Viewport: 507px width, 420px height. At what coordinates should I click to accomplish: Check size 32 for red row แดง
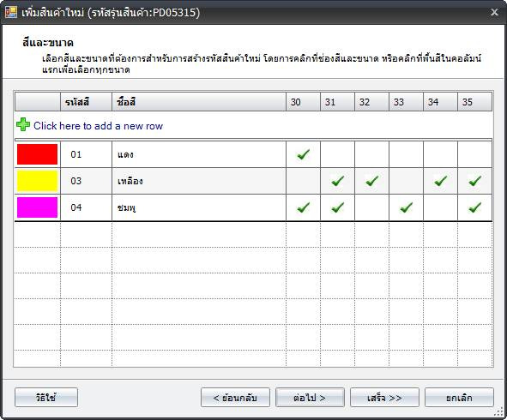tap(371, 154)
